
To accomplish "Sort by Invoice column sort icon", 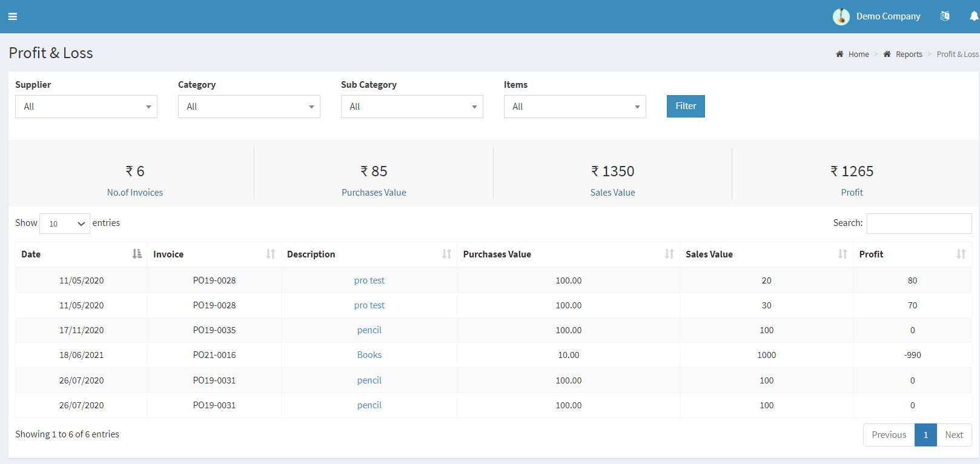I will (271, 254).
